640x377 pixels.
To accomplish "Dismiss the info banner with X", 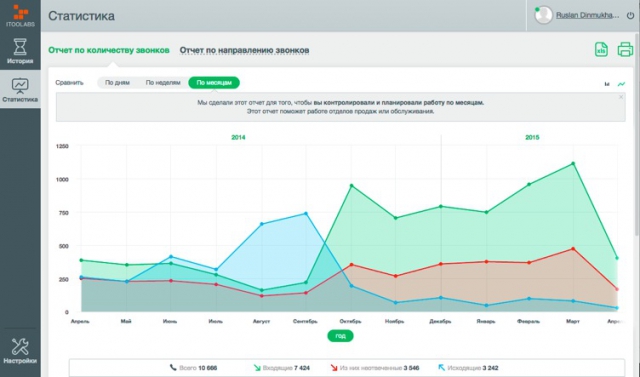I will pos(621,97).
